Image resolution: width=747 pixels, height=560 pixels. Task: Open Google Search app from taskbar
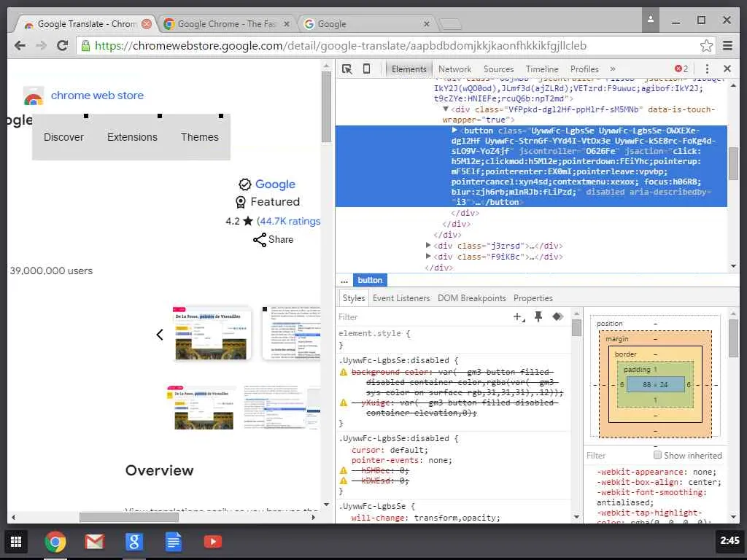[134, 542]
